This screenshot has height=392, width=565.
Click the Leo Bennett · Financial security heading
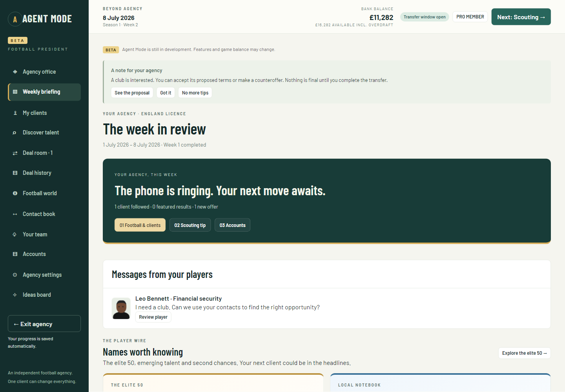(179, 299)
